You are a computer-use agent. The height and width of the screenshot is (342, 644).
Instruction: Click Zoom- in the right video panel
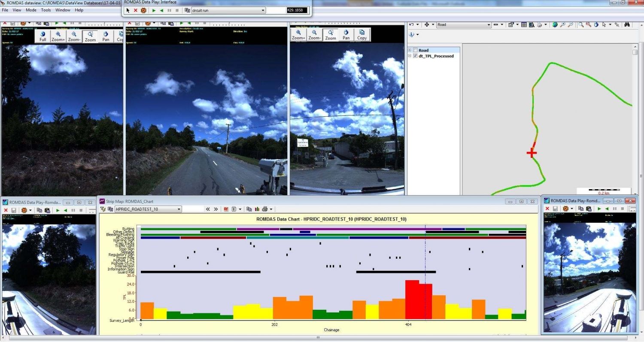314,35
